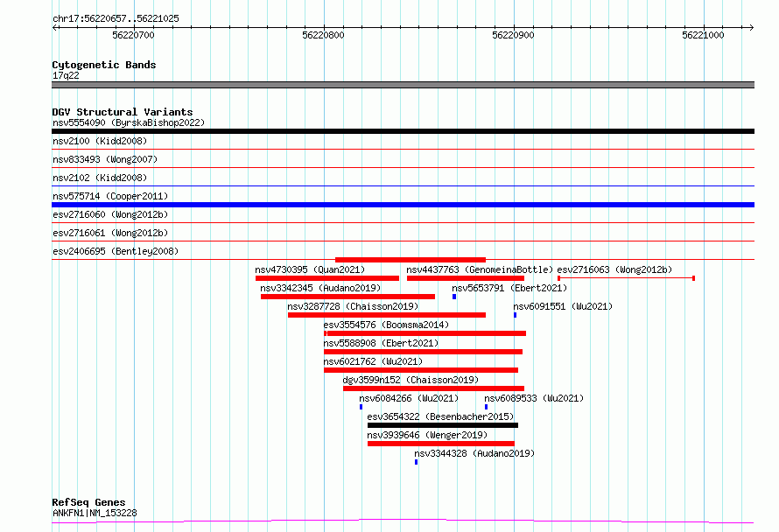Open the esv2716060 (Wong2012b) label

110,214
